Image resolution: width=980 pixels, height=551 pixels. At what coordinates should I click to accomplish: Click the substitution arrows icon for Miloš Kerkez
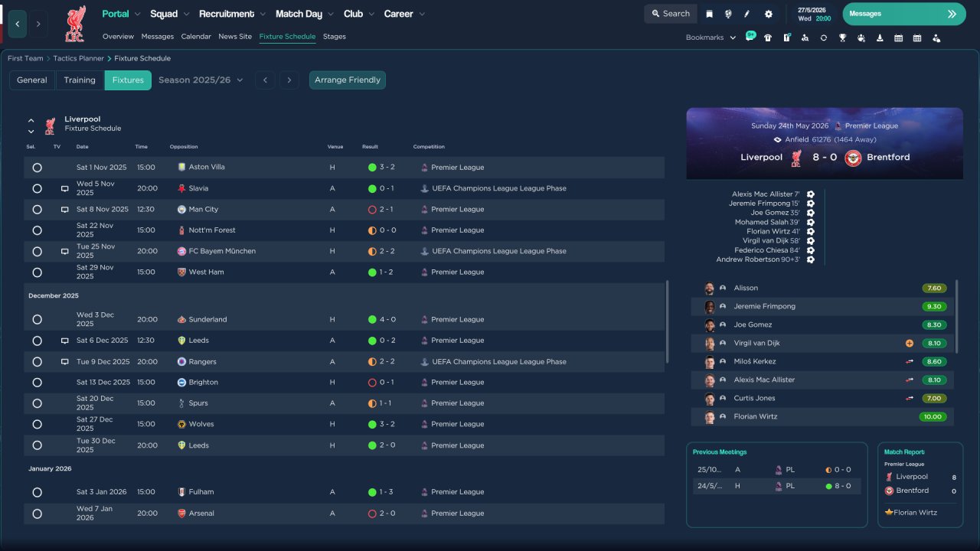(x=910, y=361)
